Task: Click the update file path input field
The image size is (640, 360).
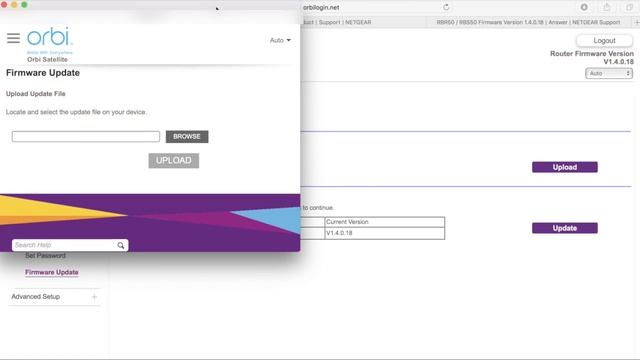Action: (x=86, y=136)
